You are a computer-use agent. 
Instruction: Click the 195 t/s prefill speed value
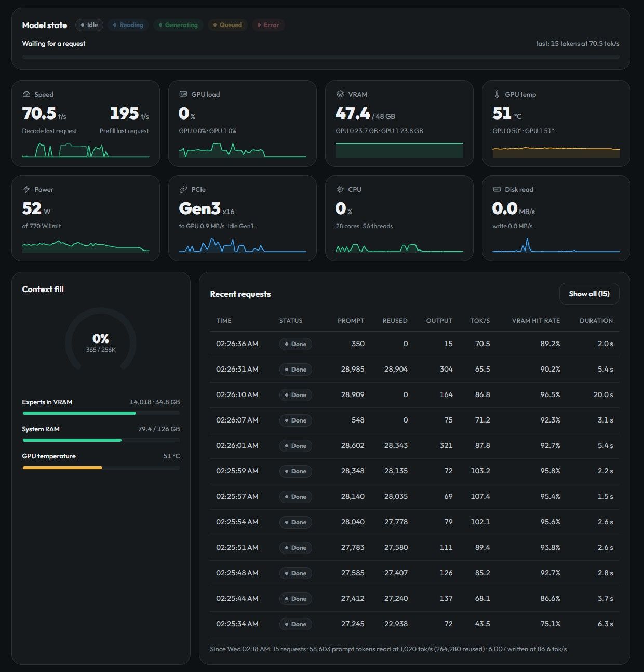[x=129, y=113]
